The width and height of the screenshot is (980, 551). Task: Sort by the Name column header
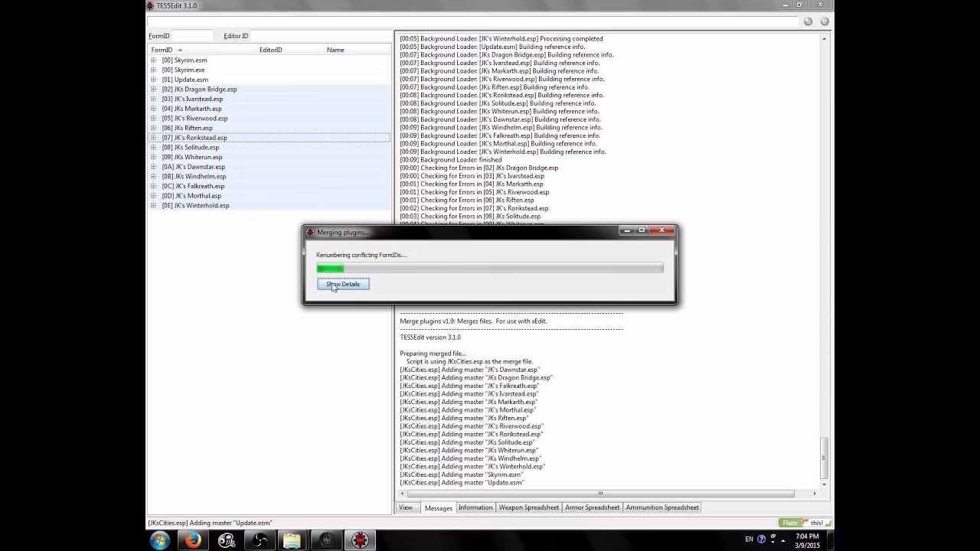point(357,50)
